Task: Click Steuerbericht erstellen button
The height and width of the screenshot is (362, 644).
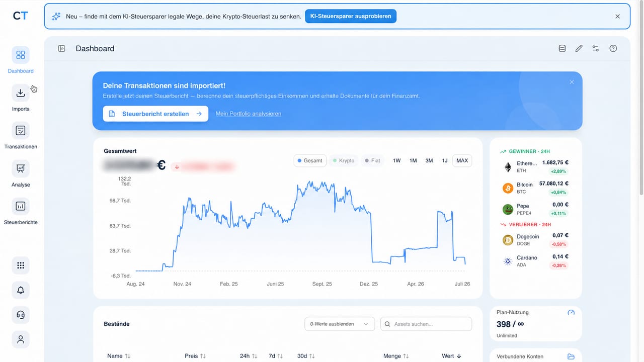Action: pyautogui.click(x=155, y=114)
